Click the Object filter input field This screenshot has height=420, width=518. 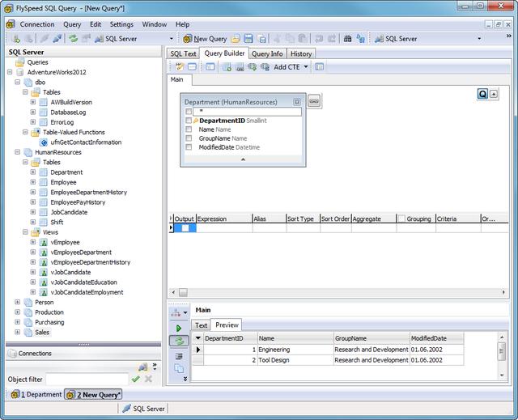coord(87,379)
